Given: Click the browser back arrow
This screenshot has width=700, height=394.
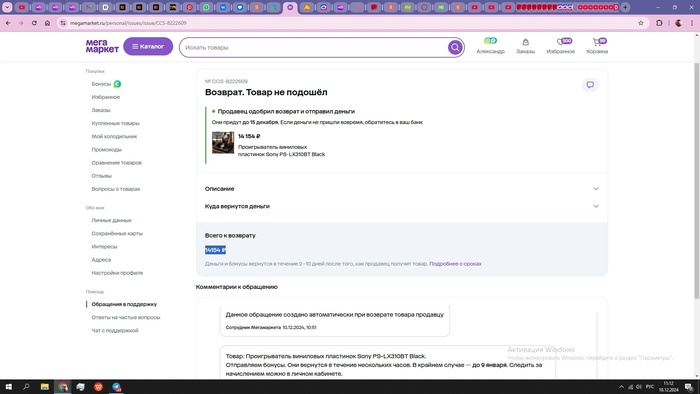Looking at the screenshot, I should [x=8, y=23].
